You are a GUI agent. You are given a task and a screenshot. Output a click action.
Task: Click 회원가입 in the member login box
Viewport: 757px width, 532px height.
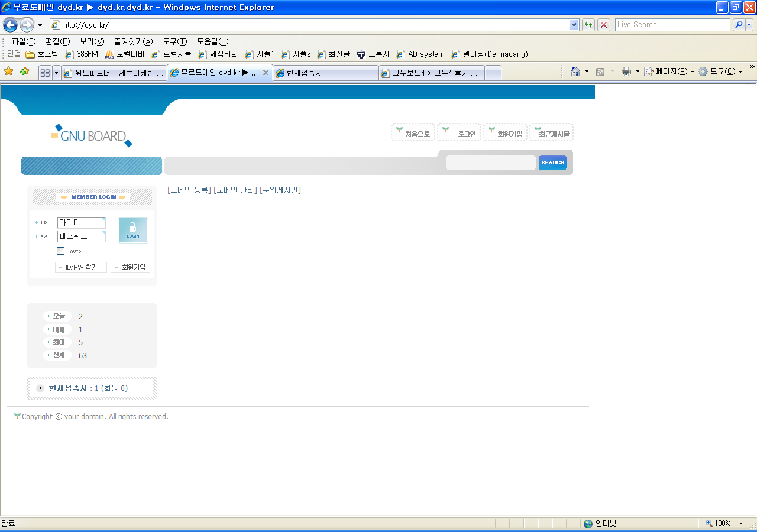point(130,267)
